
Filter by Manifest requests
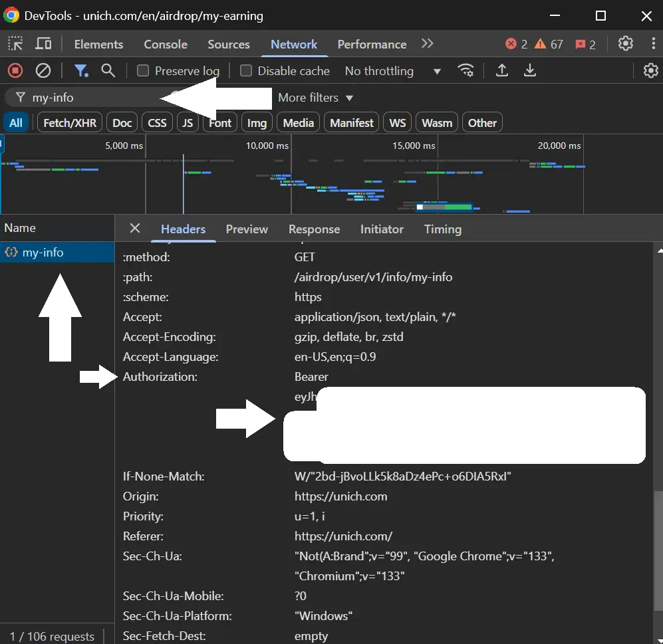coord(351,122)
